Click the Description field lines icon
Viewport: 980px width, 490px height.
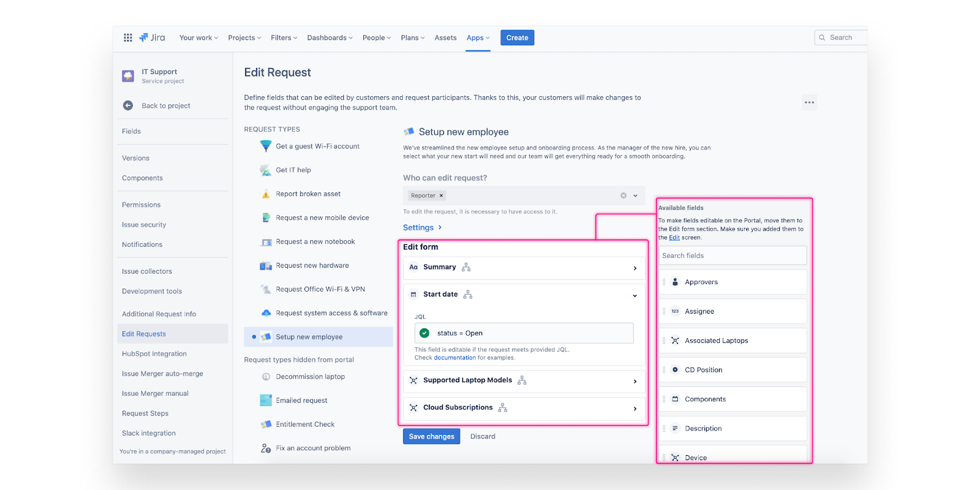(675, 428)
